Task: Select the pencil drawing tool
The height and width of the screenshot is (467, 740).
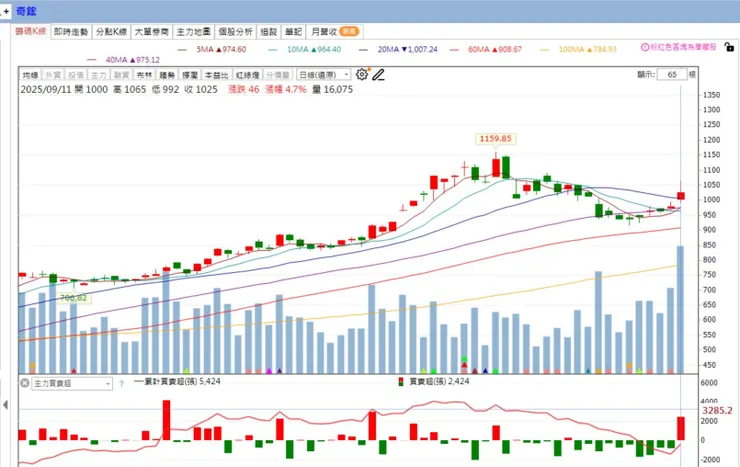Action: tap(378, 75)
